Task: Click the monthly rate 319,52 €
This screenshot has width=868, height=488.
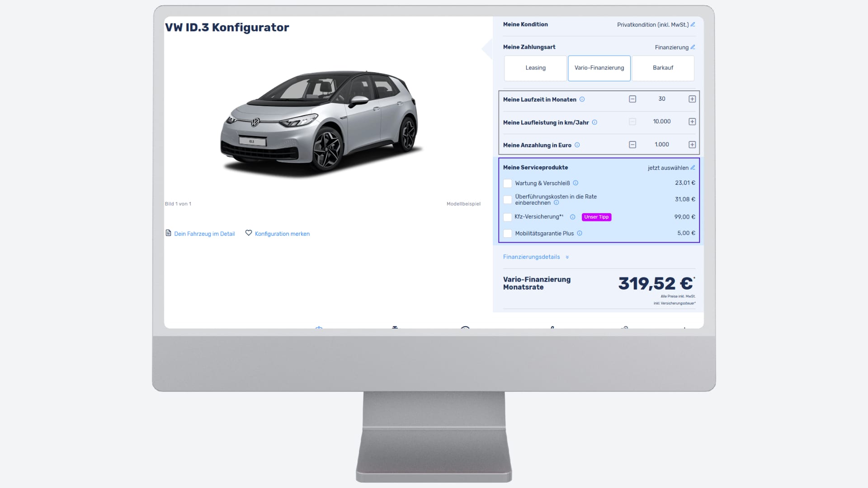Action: (656, 284)
